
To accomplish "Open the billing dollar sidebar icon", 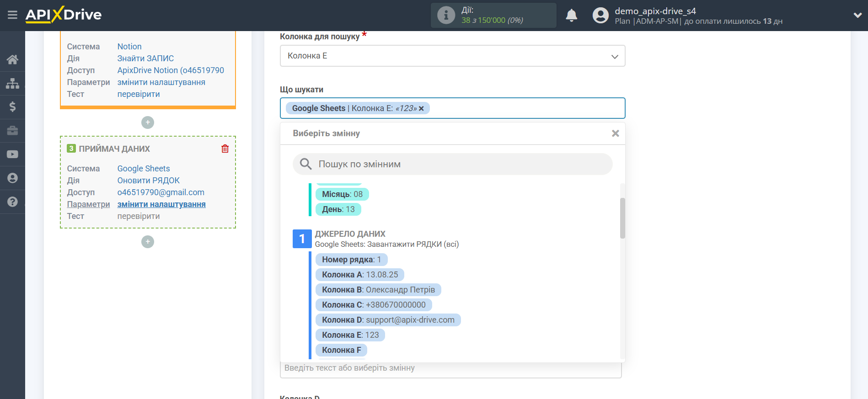I will [12, 107].
